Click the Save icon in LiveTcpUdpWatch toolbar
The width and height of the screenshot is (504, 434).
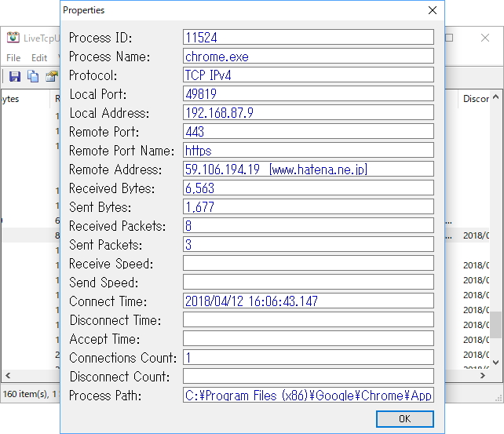[x=14, y=76]
